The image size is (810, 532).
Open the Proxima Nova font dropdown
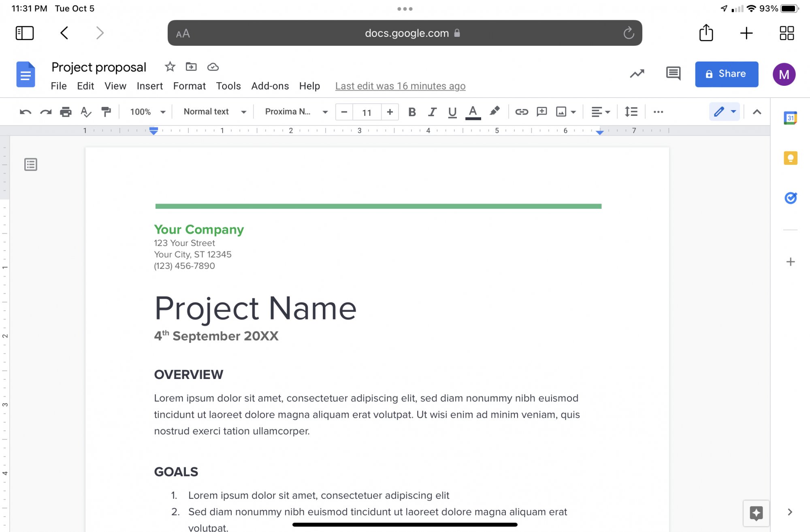click(296, 112)
